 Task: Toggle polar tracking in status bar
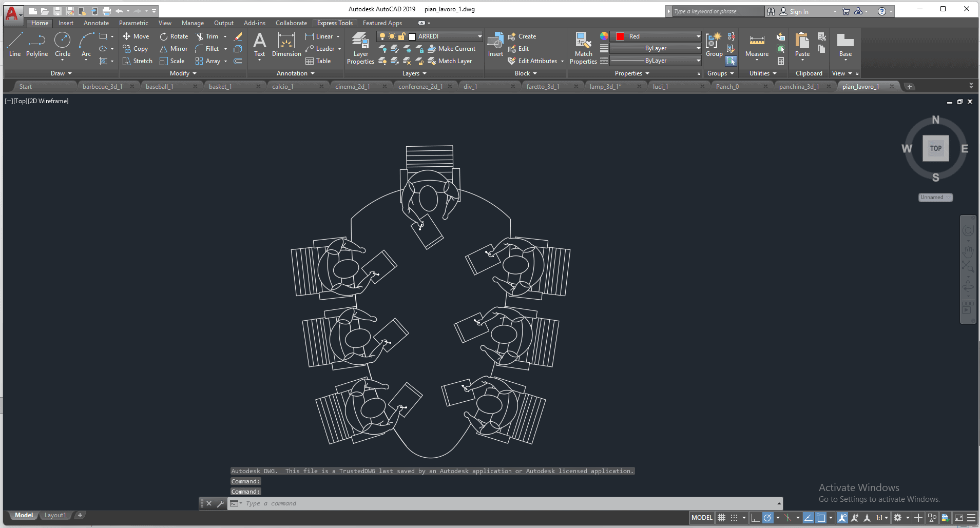click(768, 518)
